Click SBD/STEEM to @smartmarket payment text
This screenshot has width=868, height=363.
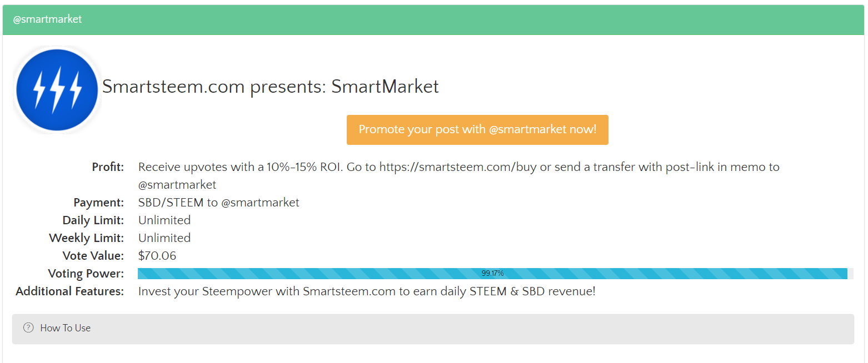click(x=219, y=203)
